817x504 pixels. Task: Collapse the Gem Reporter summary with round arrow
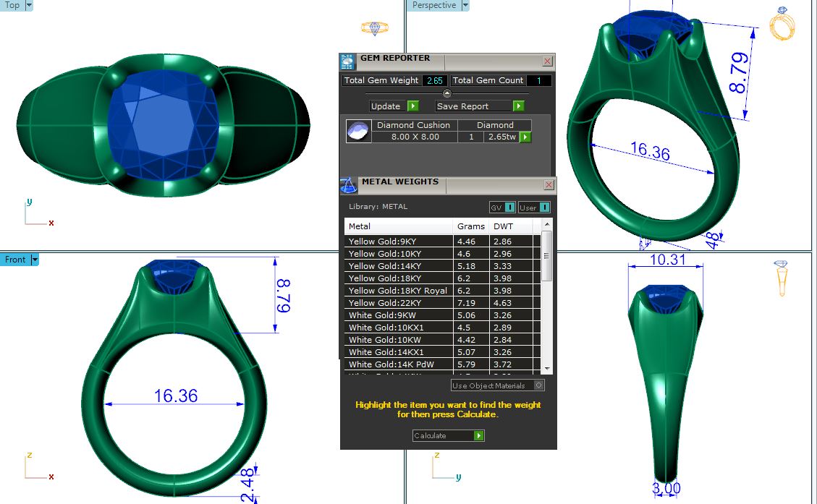pyautogui.click(x=446, y=93)
